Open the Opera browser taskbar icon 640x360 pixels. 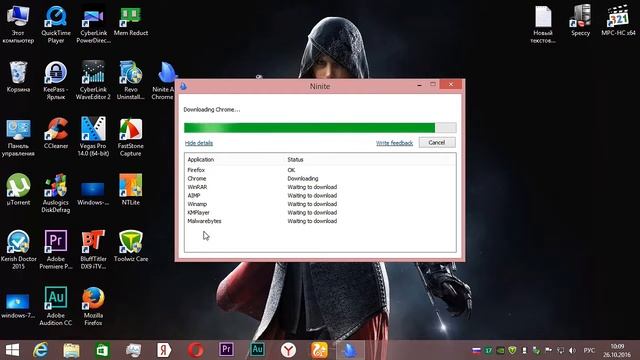click(196, 350)
